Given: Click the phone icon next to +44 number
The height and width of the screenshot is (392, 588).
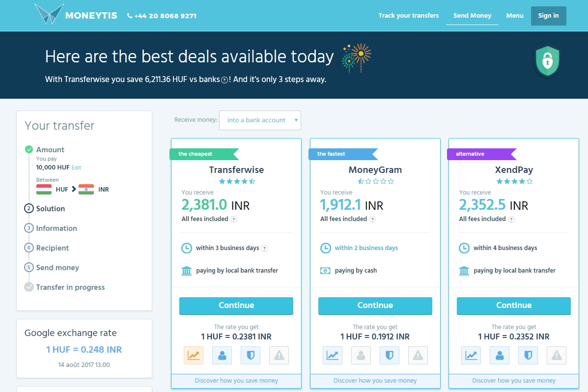Looking at the screenshot, I should pos(130,16).
